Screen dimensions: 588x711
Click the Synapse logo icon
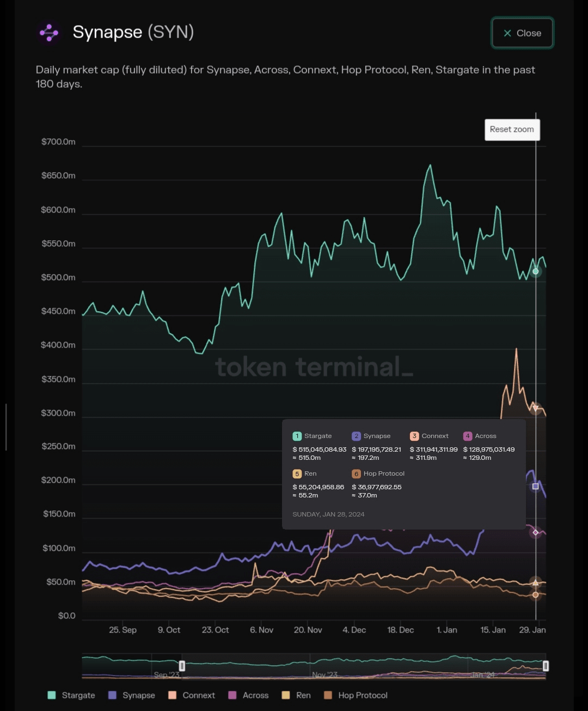tap(48, 33)
